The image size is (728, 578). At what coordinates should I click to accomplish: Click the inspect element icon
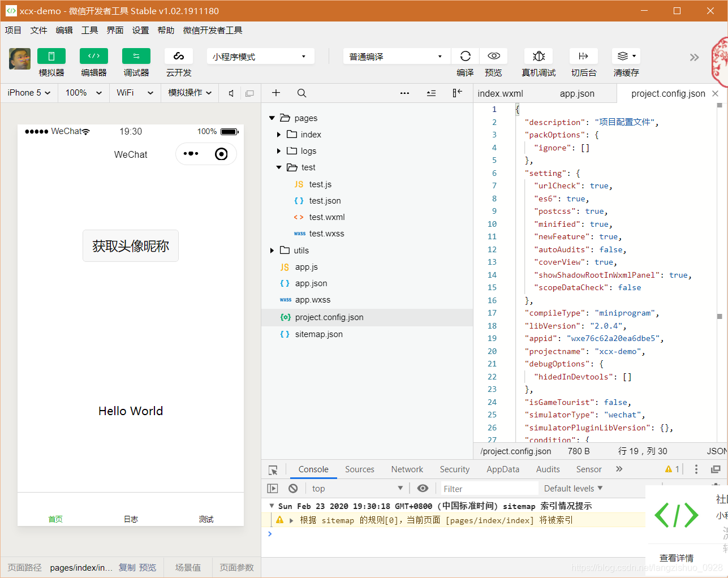[273, 470]
